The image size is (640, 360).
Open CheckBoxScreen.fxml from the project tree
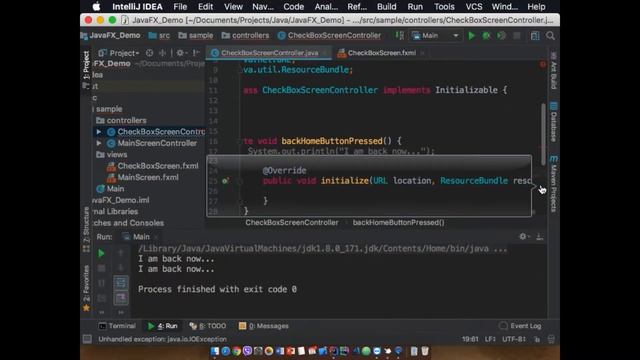point(153,166)
